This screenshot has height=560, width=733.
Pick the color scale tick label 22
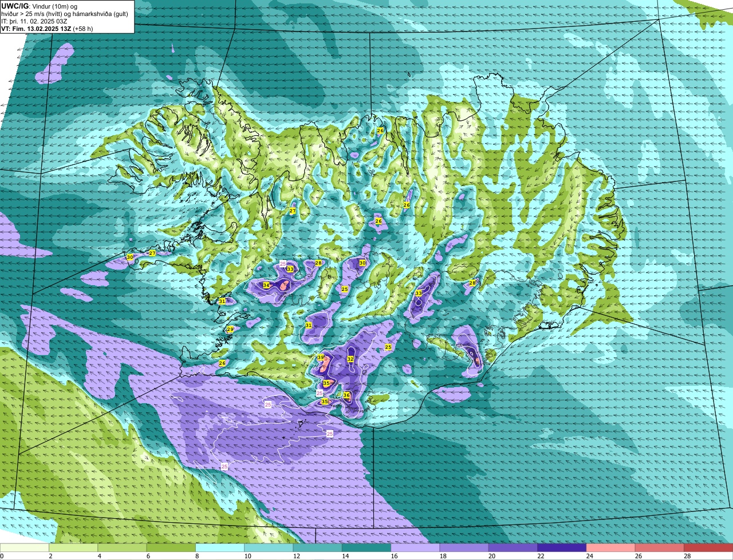point(539,556)
